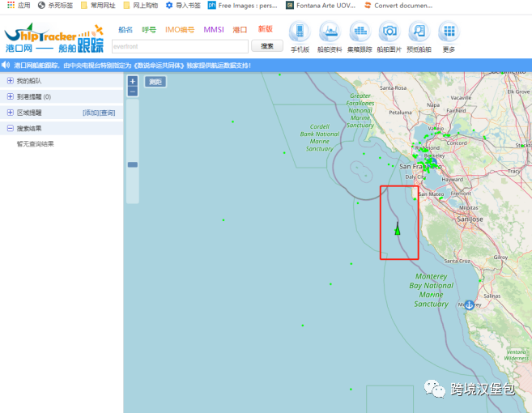Select the IMO编号 search tab
This screenshot has height=413, width=532.
pyautogui.click(x=180, y=30)
